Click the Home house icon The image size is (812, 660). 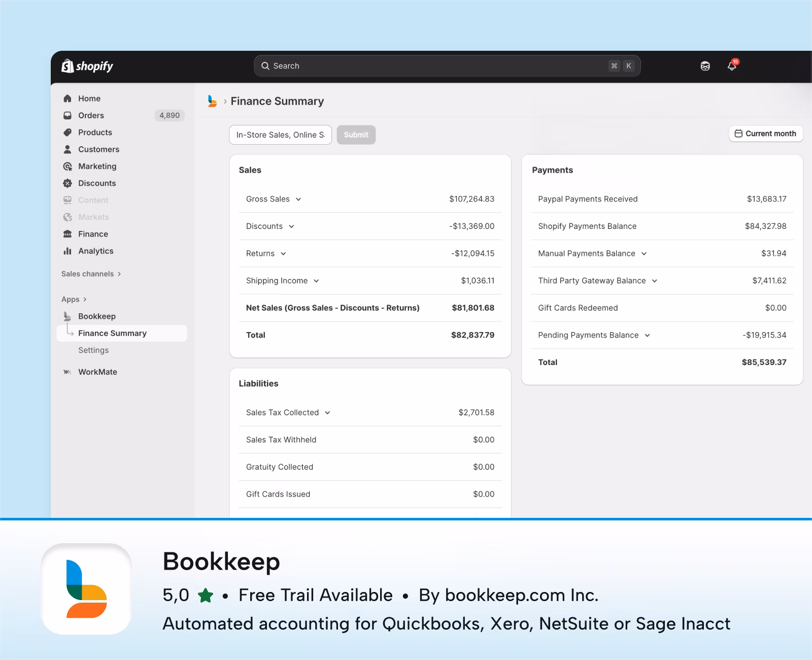tap(67, 98)
